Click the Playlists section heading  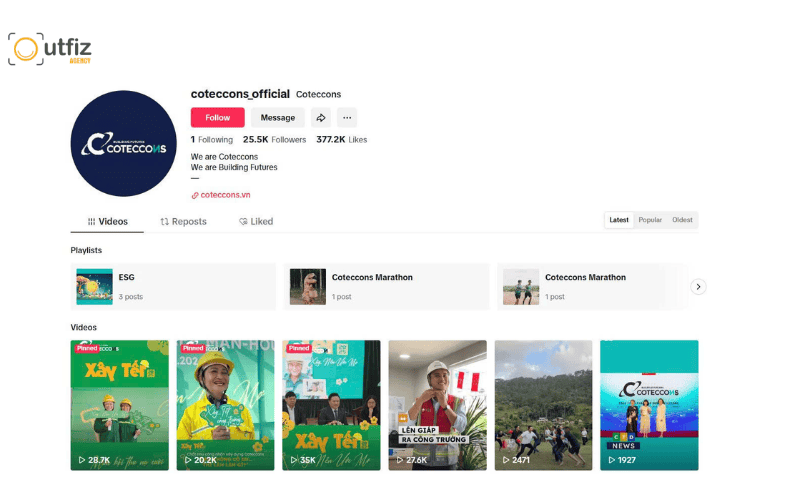86,251
